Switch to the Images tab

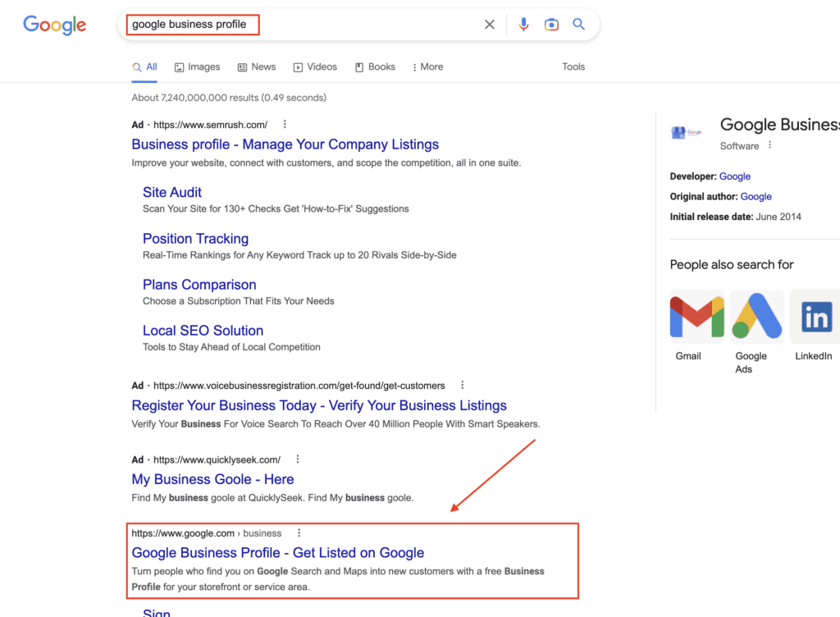click(x=197, y=67)
